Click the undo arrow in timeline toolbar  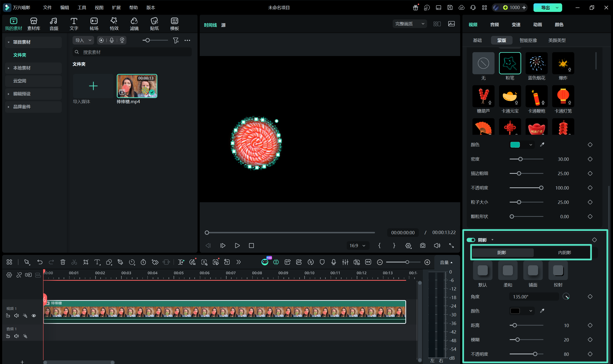pyautogui.click(x=40, y=262)
